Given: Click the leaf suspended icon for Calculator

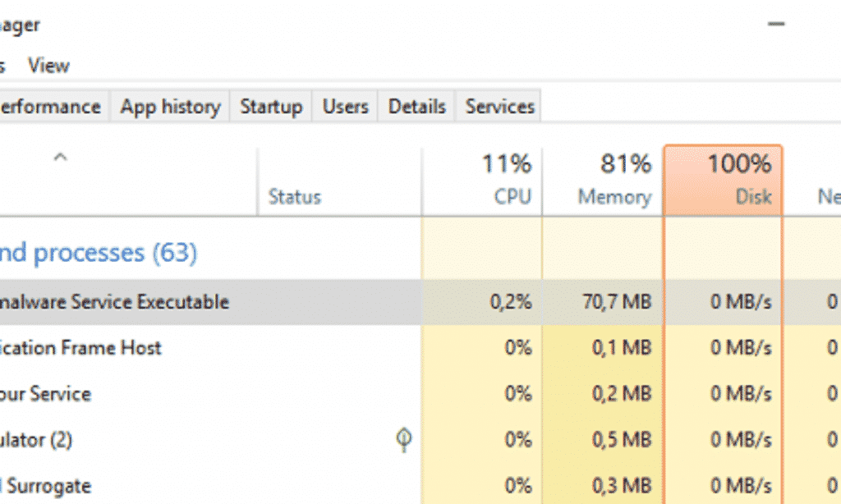Looking at the screenshot, I should [404, 440].
